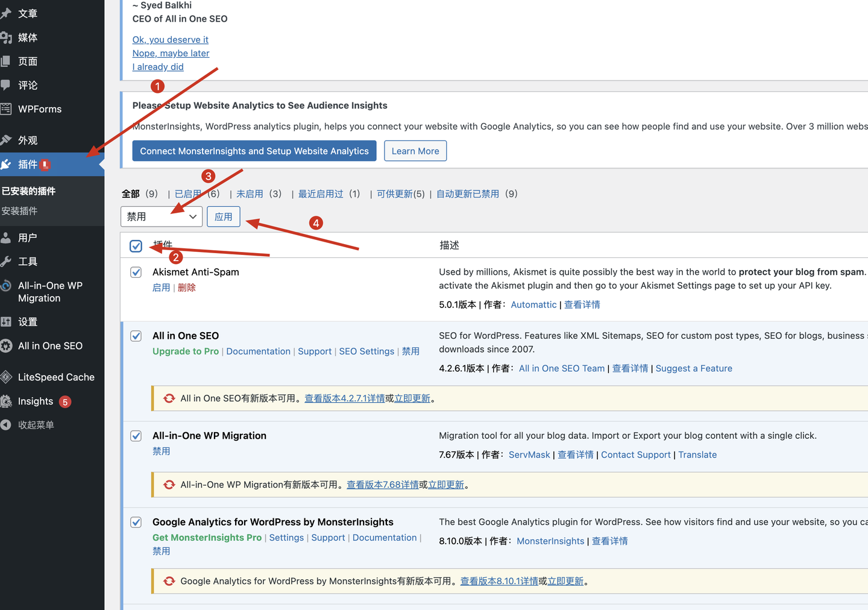This screenshot has width=868, height=610.
Task: Click Connect MonsterInsights and Setup Website Analytics
Action: [x=254, y=151]
